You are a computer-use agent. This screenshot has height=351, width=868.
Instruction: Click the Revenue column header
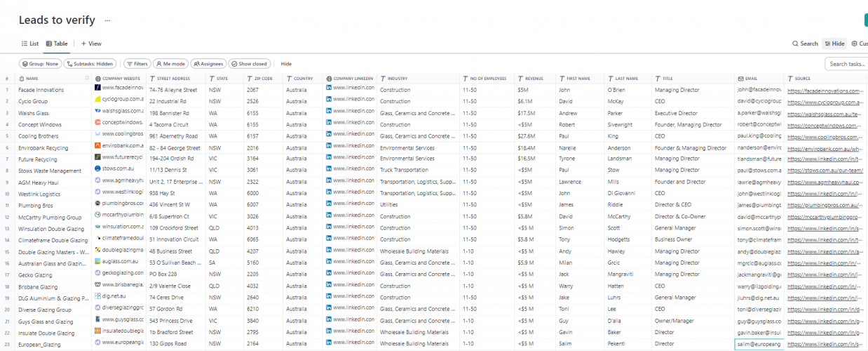[x=534, y=79]
